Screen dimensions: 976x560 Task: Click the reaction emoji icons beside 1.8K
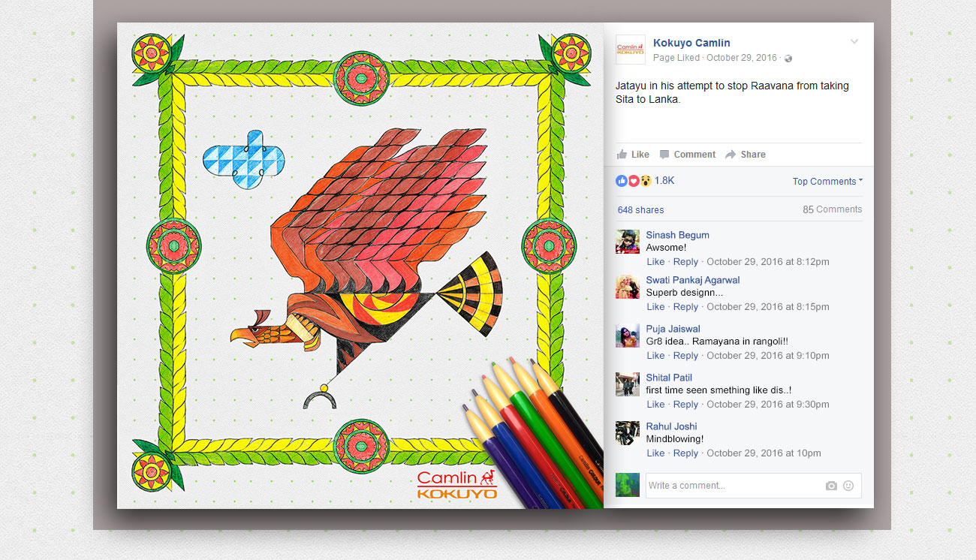click(634, 181)
